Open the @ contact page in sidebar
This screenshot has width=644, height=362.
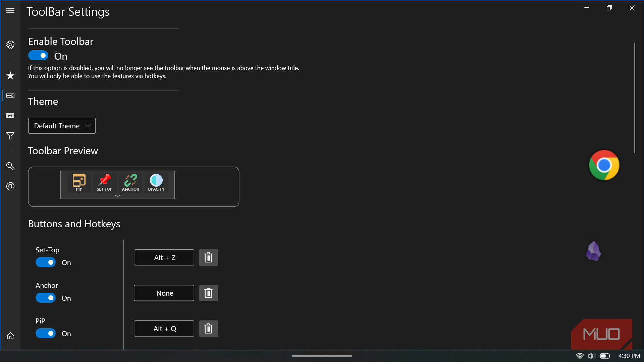[x=10, y=186]
